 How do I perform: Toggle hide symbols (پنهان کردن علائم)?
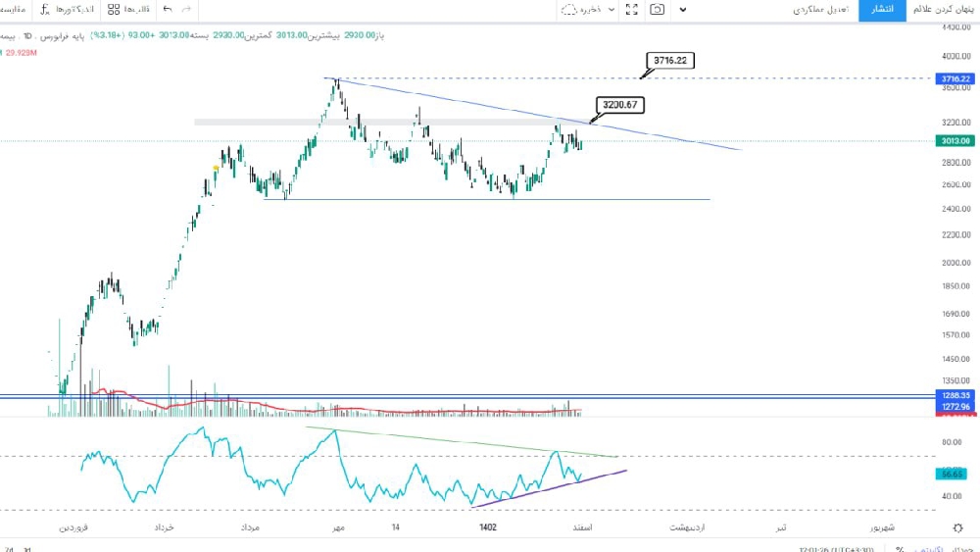(943, 10)
